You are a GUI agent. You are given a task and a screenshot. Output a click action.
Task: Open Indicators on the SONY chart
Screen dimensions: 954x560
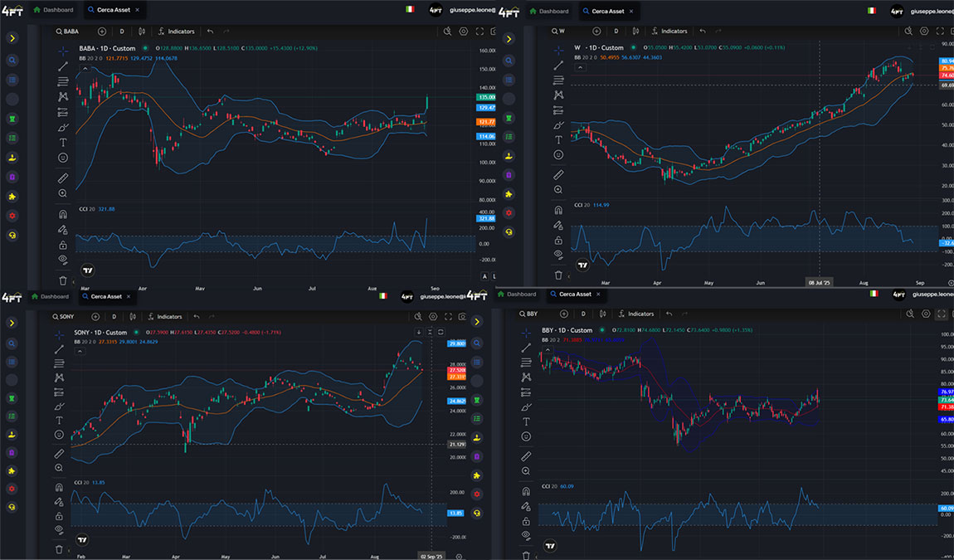tap(164, 316)
